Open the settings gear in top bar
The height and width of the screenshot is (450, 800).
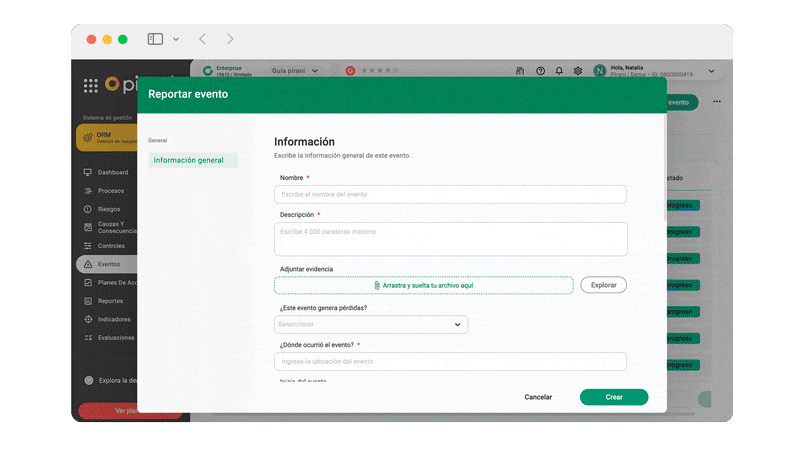pyautogui.click(x=577, y=71)
